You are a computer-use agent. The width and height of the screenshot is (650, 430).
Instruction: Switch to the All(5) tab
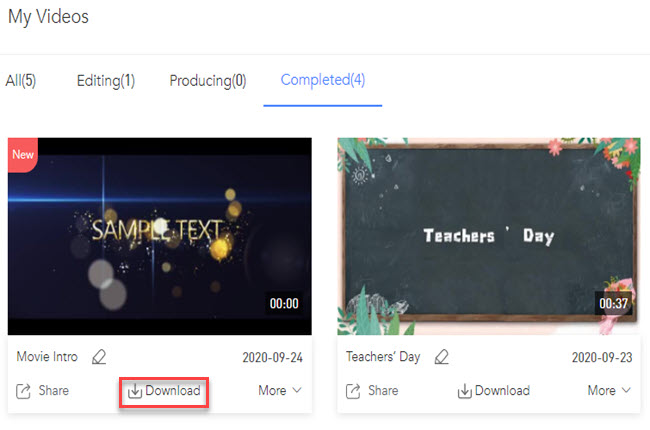coord(20,80)
